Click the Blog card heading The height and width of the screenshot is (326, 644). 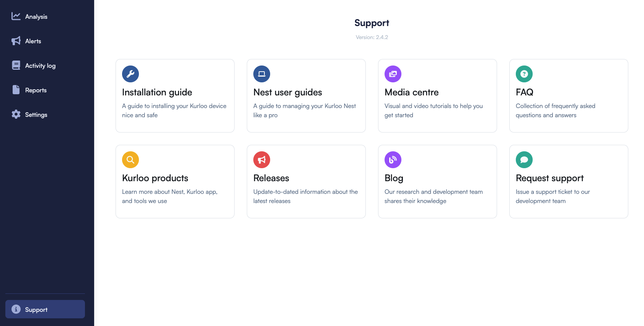point(394,178)
